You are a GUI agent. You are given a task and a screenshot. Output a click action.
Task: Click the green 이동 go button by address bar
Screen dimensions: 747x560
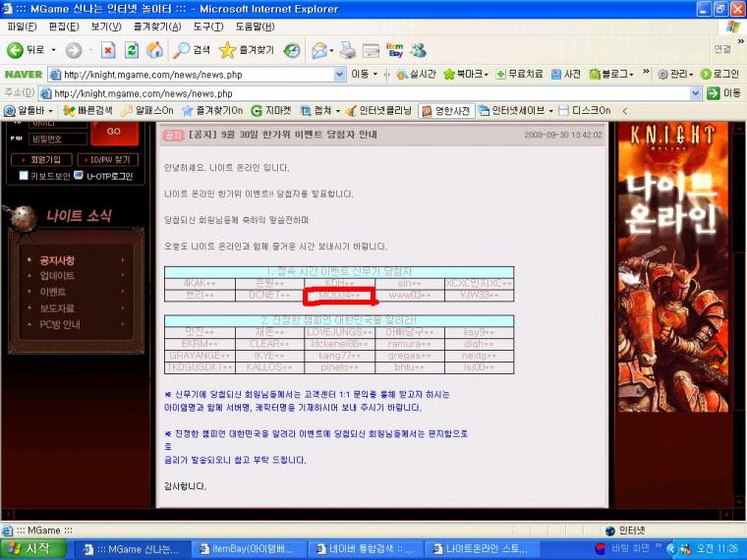point(723,93)
